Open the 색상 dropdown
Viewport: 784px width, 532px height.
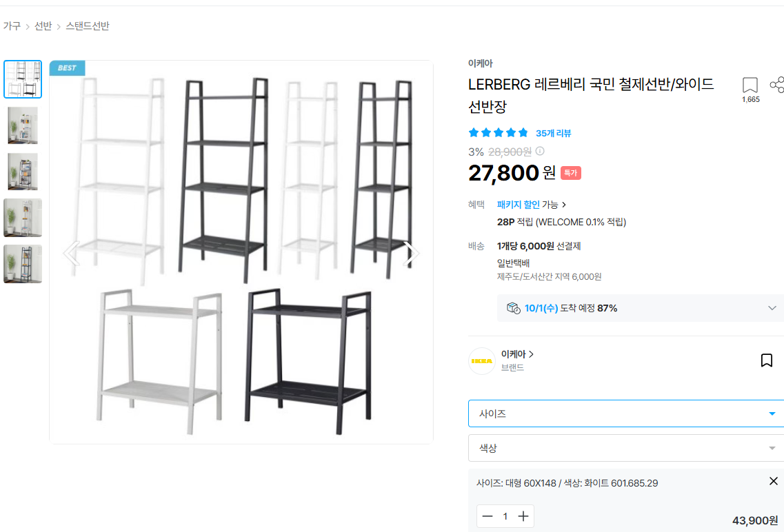pos(625,448)
